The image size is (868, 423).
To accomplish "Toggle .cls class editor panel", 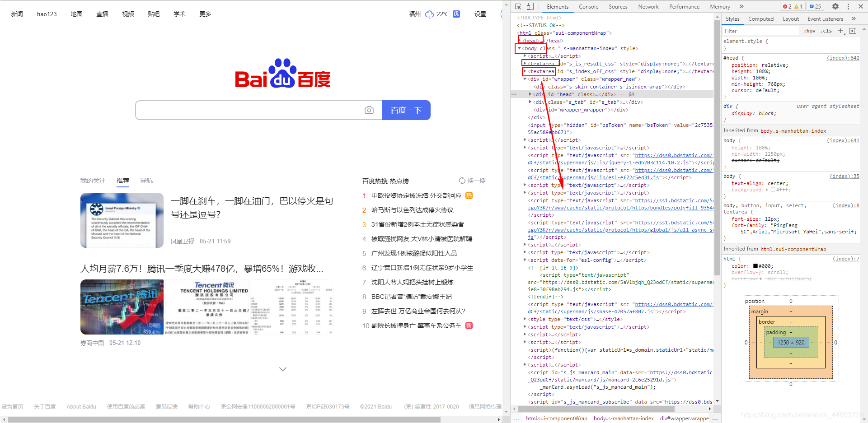I will pos(826,31).
